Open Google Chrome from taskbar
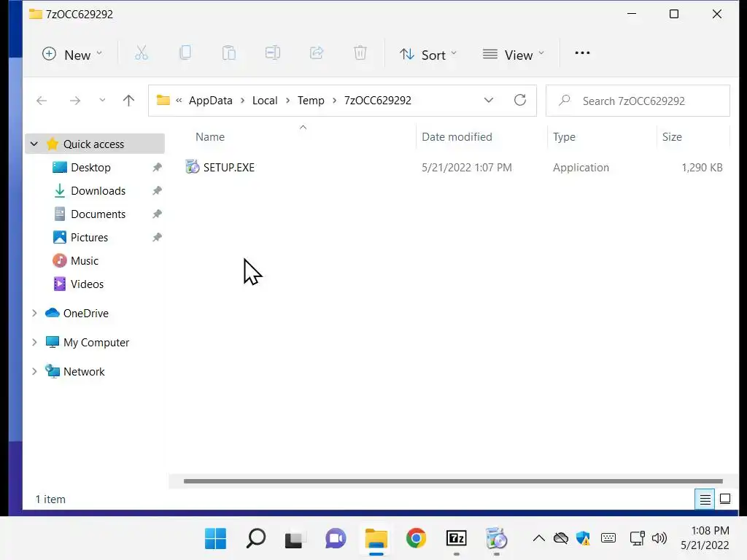Viewport: 747px width, 560px height. click(x=416, y=539)
